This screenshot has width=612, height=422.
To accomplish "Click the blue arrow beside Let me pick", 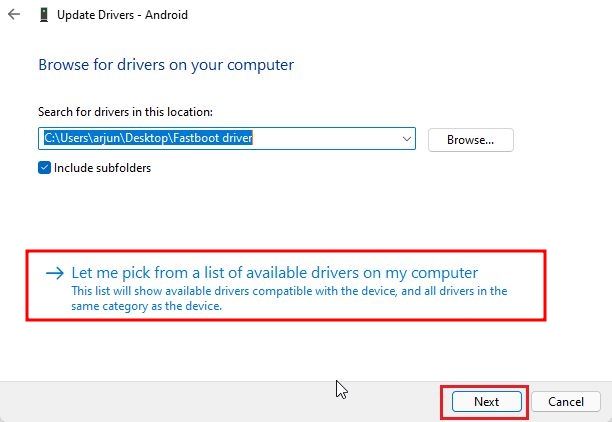I will [x=57, y=272].
